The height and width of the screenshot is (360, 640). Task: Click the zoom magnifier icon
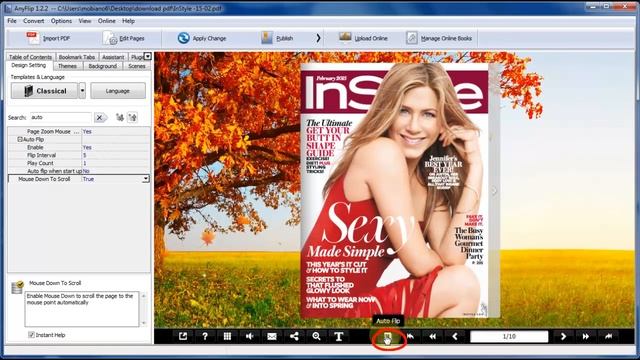316,336
